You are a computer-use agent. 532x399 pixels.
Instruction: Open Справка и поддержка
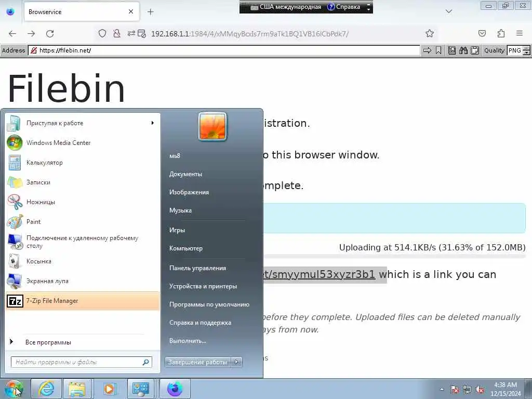click(x=200, y=323)
